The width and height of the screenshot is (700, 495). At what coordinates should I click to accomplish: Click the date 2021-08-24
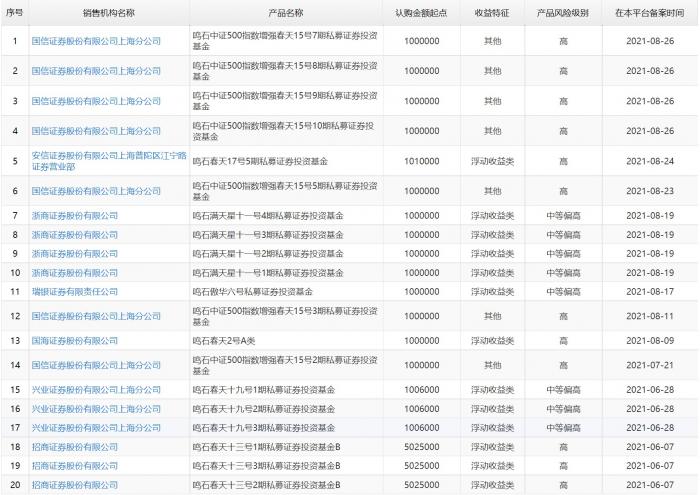650,161
